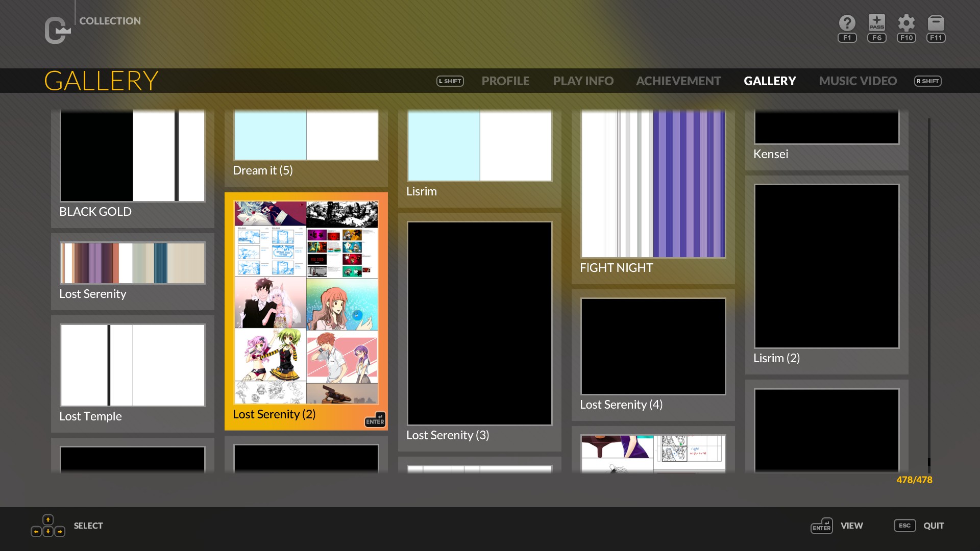The width and height of the screenshot is (980, 551).
Task: Click the QUIT label in footer
Action: pos(934,525)
